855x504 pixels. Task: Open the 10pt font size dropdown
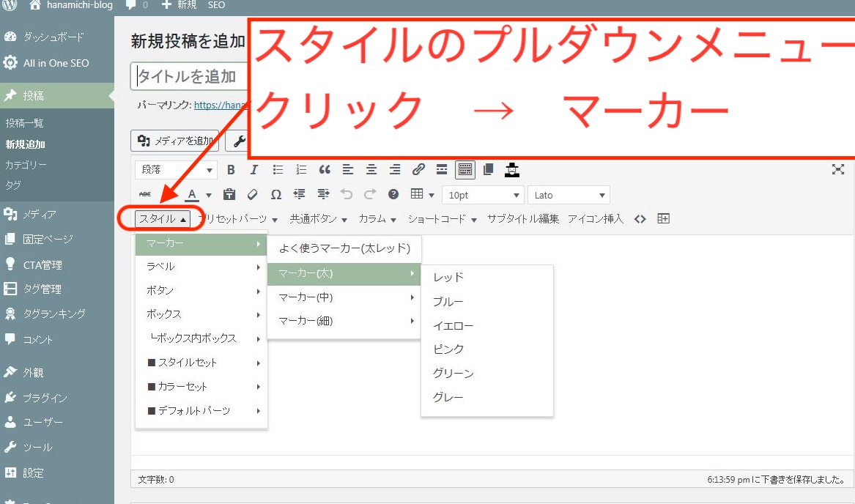[x=482, y=196]
